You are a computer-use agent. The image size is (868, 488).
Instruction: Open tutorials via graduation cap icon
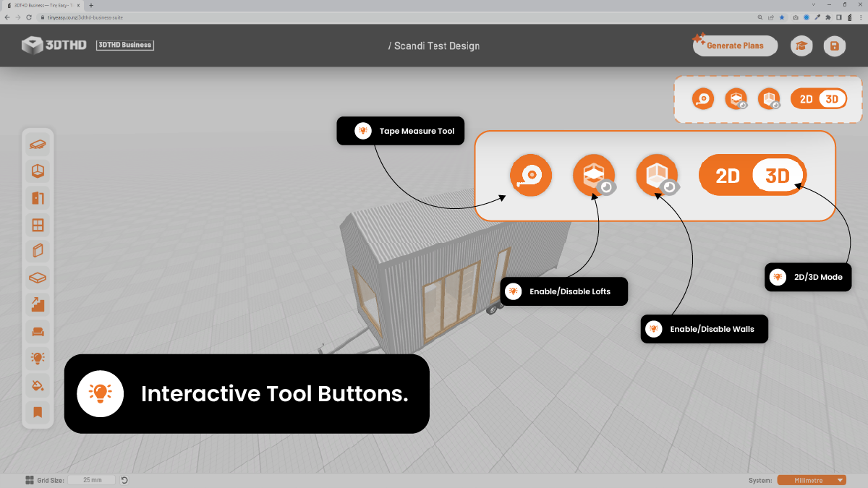(x=801, y=46)
